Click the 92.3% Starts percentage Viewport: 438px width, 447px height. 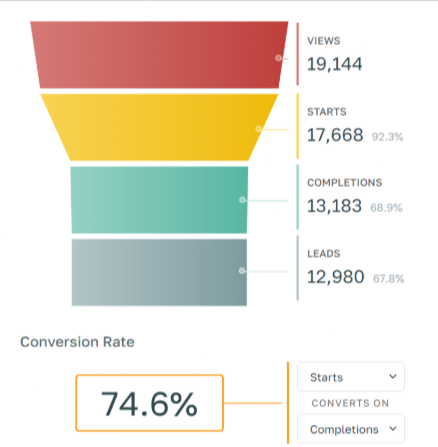387,137
